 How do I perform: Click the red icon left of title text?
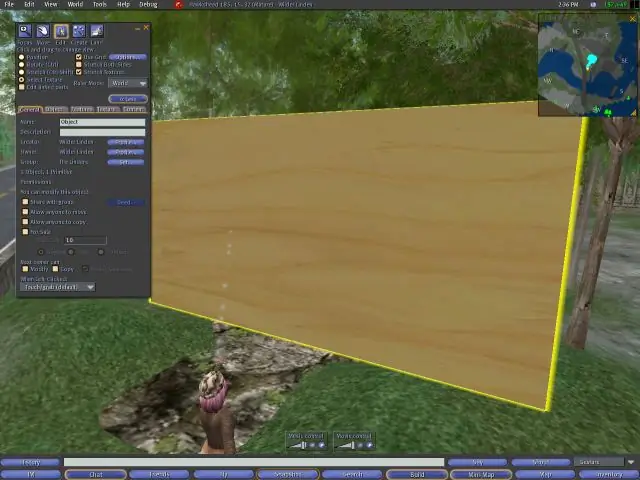tap(178, 5)
